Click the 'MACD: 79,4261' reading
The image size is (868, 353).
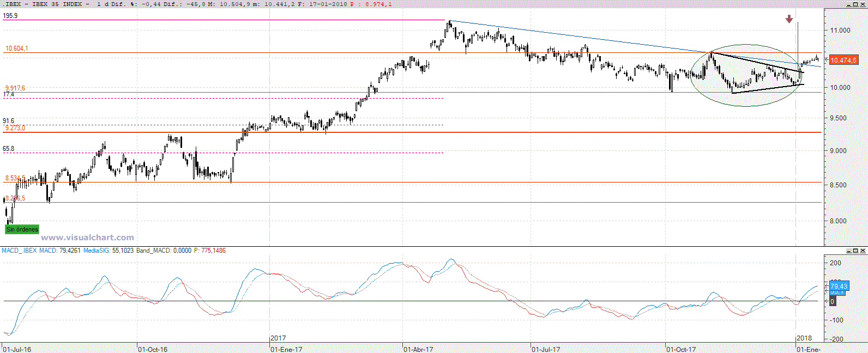click(60, 251)
